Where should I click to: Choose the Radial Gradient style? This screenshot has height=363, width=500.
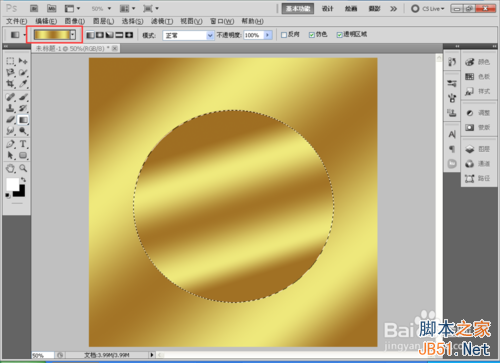100,35
